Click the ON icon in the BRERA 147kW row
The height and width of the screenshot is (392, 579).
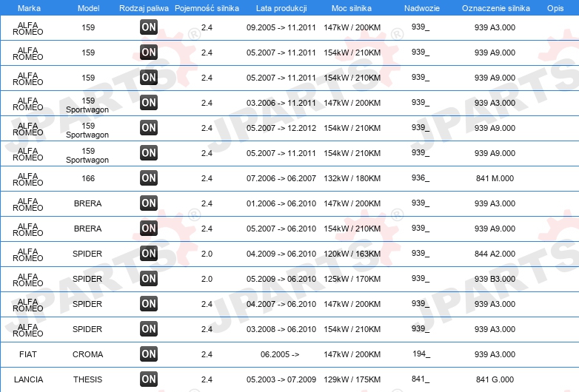click(x=149, y=203)
